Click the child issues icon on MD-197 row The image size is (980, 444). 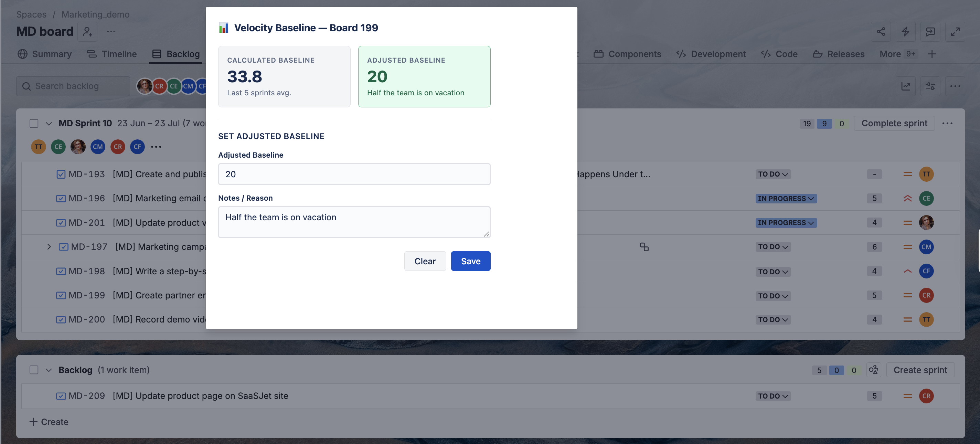(644, 247)
